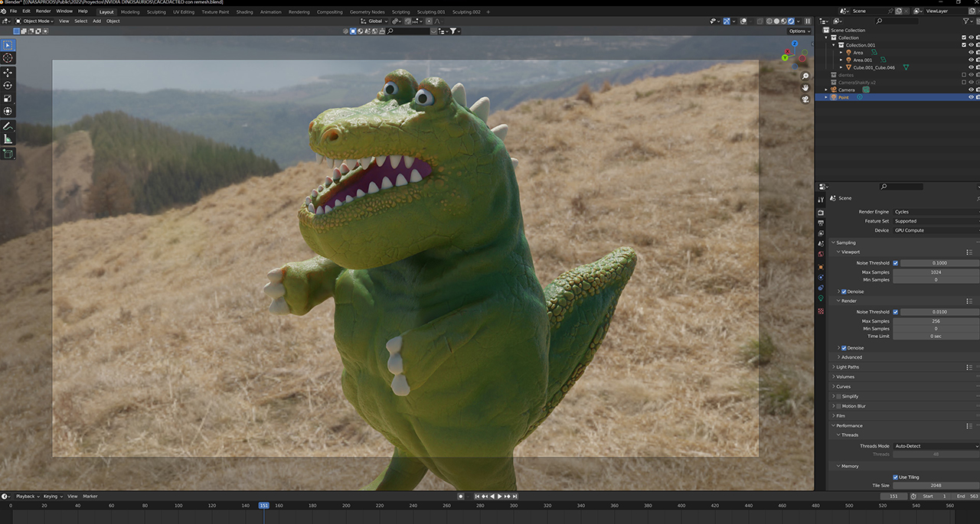Choose the Move tool
This screenshot has width=980, height=524.
pyautogui.click(x=8, y=72)
